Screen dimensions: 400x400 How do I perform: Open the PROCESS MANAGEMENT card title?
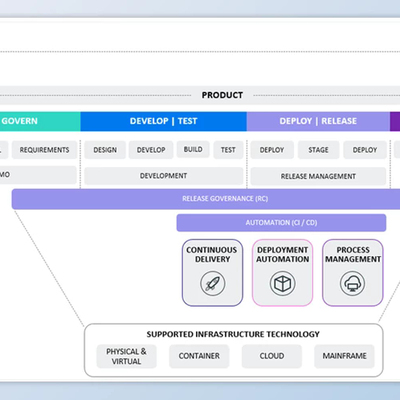click(x=353, y=255)
